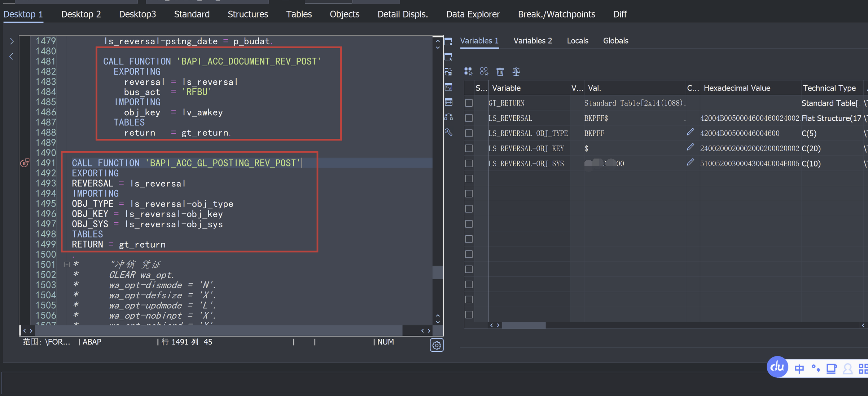Click the left chevron at left edge
This screenshot has width=868, height=396.
pyautogui.click(x=11, y=57)
